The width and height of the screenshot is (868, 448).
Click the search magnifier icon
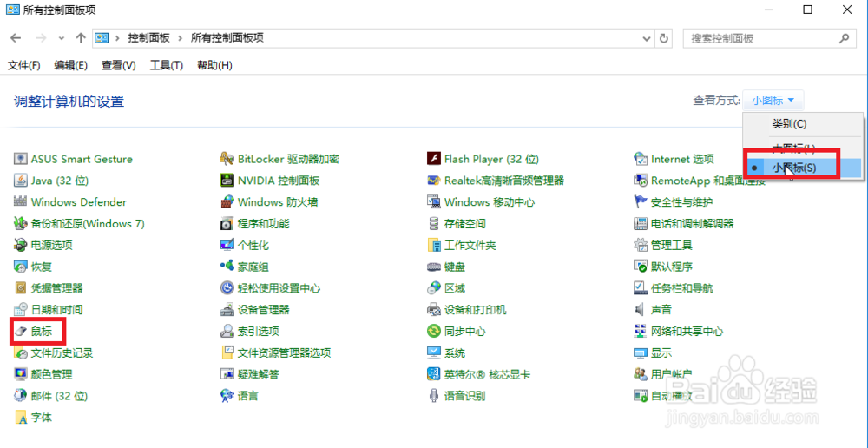[x=844, y=39]
